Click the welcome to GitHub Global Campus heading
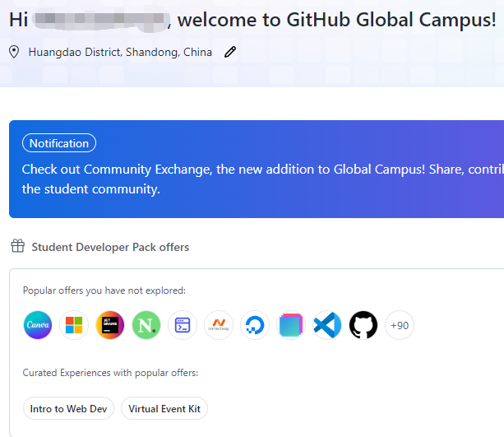The image size is (504, 437). coord(252,20)
